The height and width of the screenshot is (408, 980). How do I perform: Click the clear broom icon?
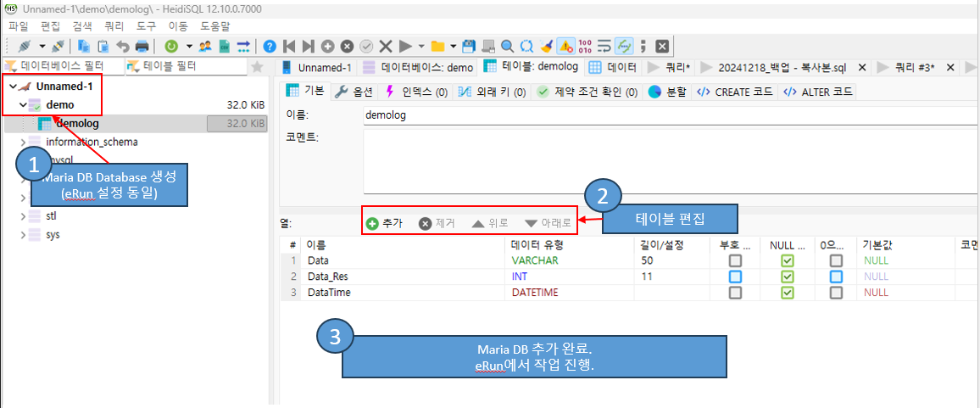click(x=546, y=46)
